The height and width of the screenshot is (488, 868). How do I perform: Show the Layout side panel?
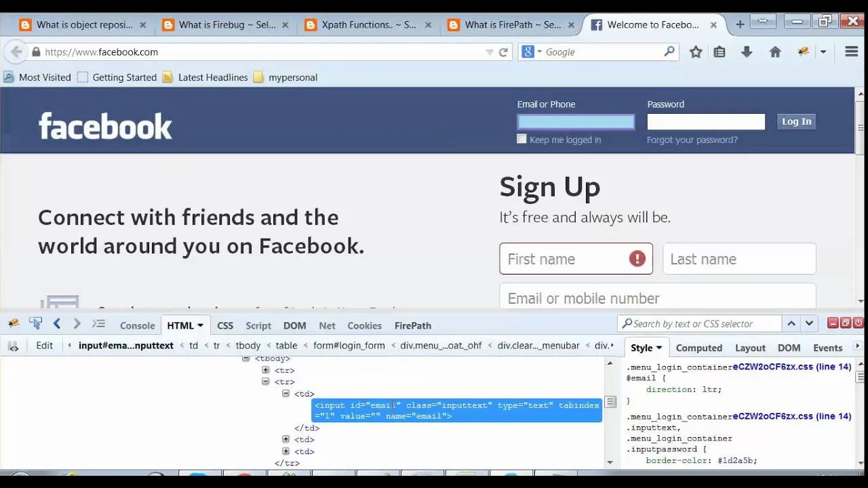click(x=750, y=348)
